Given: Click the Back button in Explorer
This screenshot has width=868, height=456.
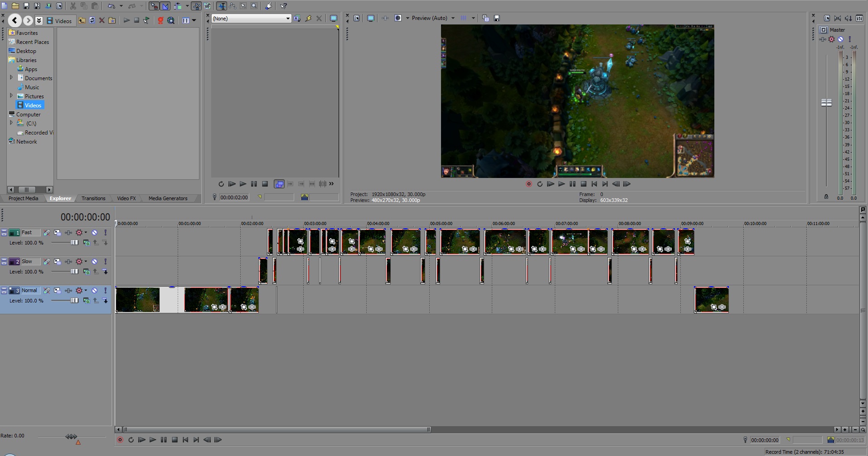Looking at the screenshot, I should coord(15,20).
